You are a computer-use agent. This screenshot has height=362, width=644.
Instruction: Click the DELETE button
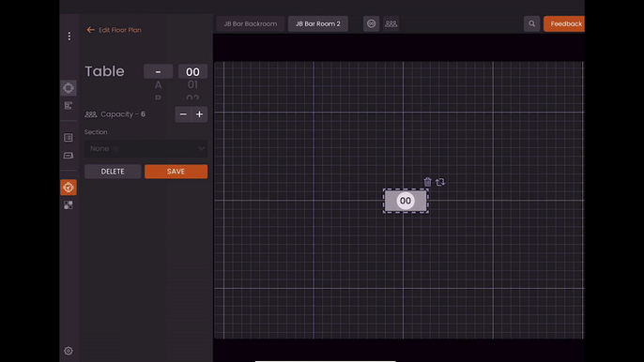click(x=113, y=172)
